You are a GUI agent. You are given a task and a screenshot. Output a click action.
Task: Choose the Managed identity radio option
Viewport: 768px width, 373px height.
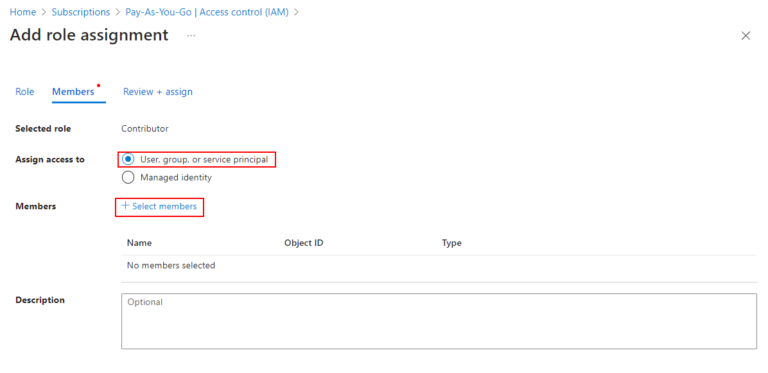coord(128,178)
